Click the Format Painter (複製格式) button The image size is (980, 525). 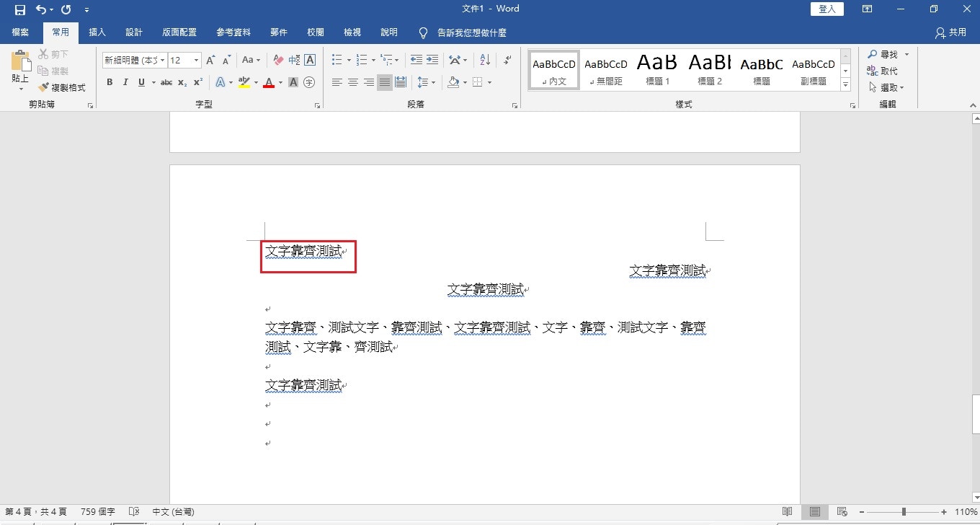pyautogui.click(x=62, y=87)
